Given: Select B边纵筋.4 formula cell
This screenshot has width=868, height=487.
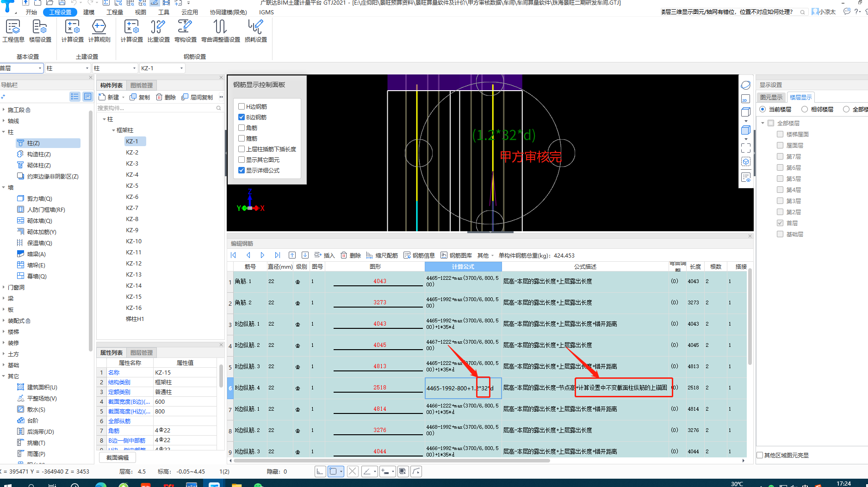Looking at the screenshot, I should 463,388.
